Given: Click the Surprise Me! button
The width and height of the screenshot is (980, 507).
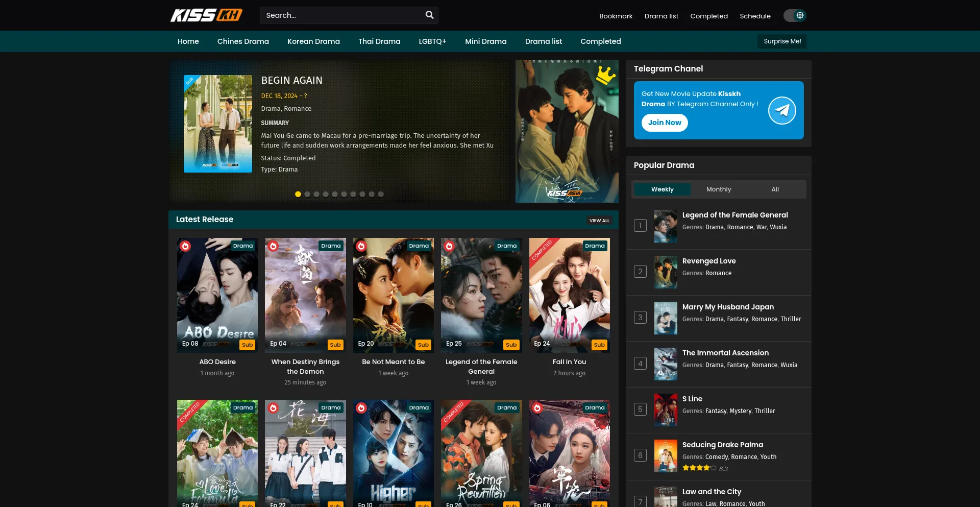Looking at the screenshot, I should point(782,41).
